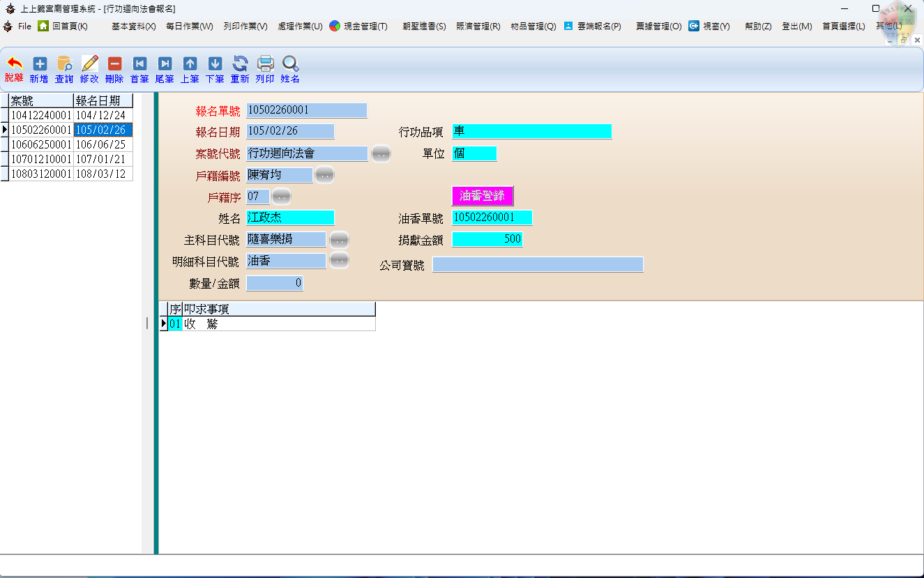The width and height of the screenshot is (924, 578).
Task: Click the 公司寶號 input field
Action: click(x=538, y=265)
